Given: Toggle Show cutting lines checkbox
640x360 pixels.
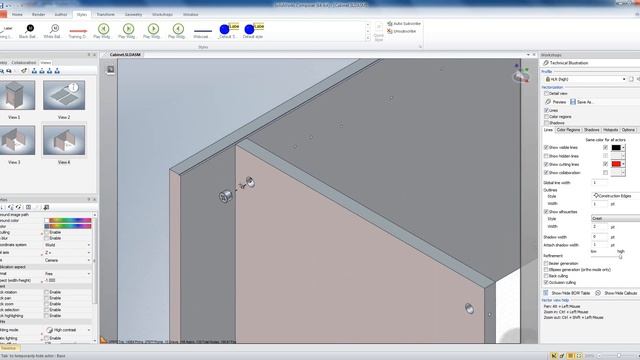Looking at the screenshot, I should click(546, 164).
